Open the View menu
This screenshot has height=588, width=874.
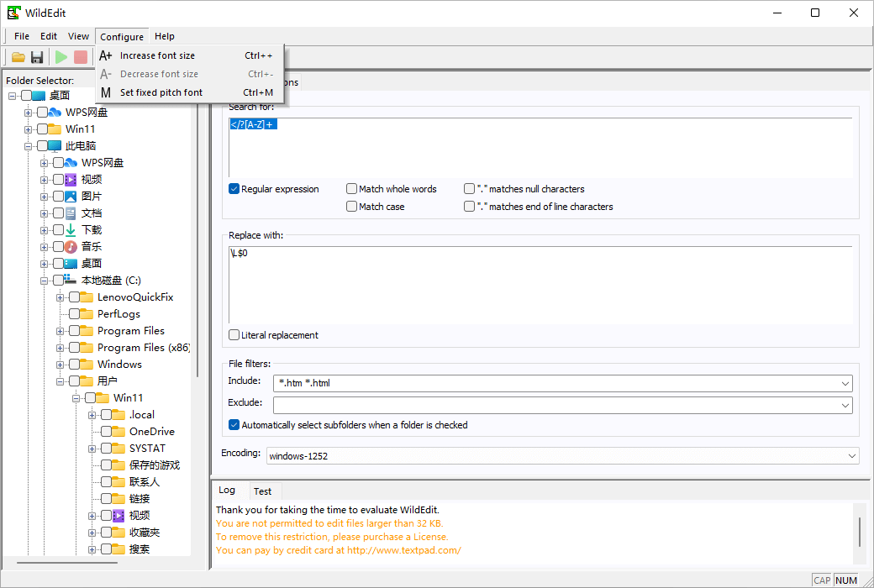tap(79, 36)
